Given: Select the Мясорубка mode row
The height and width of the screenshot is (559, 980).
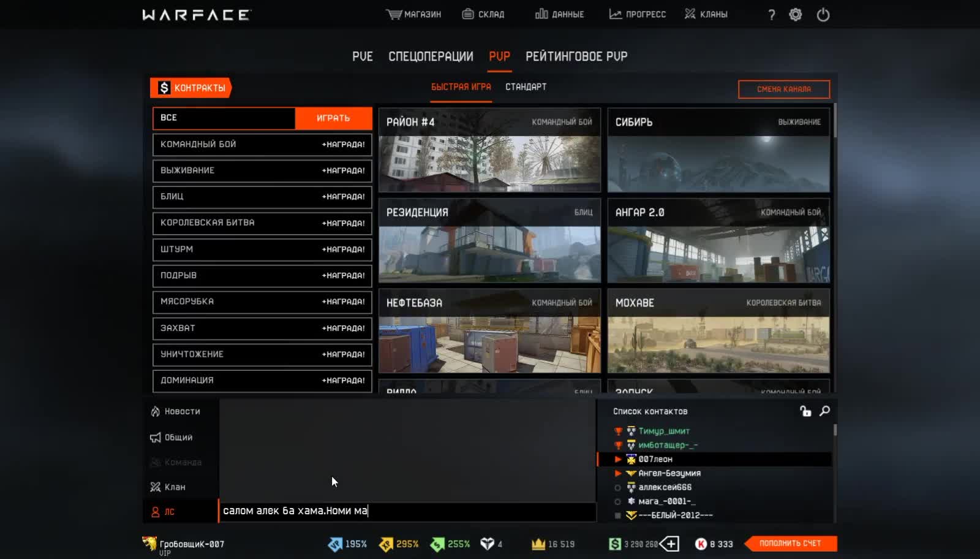Looking at the screenshot, I should click(x=262, y=302).
